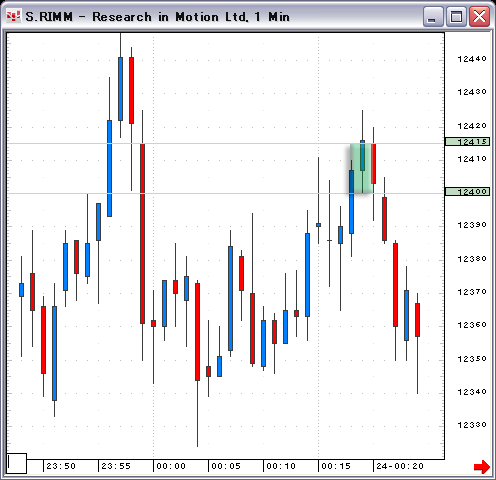Select the 12415 price level marker
The height and width of the screenshot is (480, 496).
tap(468, 142)
